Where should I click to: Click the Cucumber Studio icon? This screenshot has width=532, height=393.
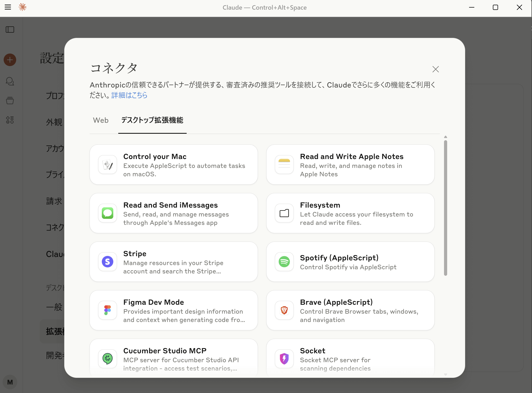tap(108, 359)
